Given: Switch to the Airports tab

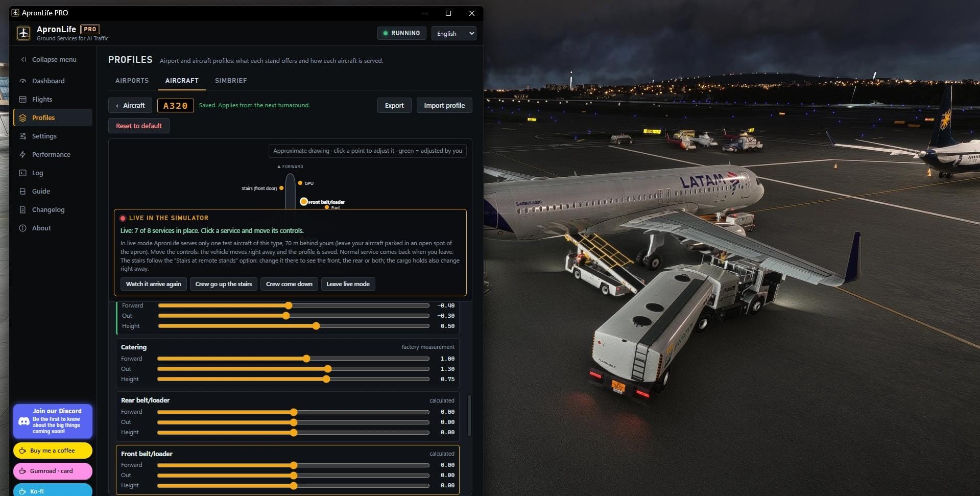Looking at the screenshot, I should [x=132, y=81].
